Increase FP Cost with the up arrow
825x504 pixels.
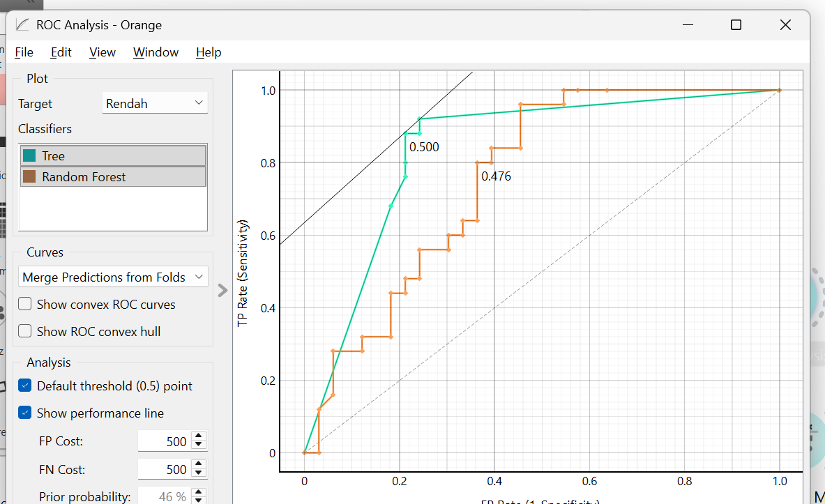coord(198,436)
